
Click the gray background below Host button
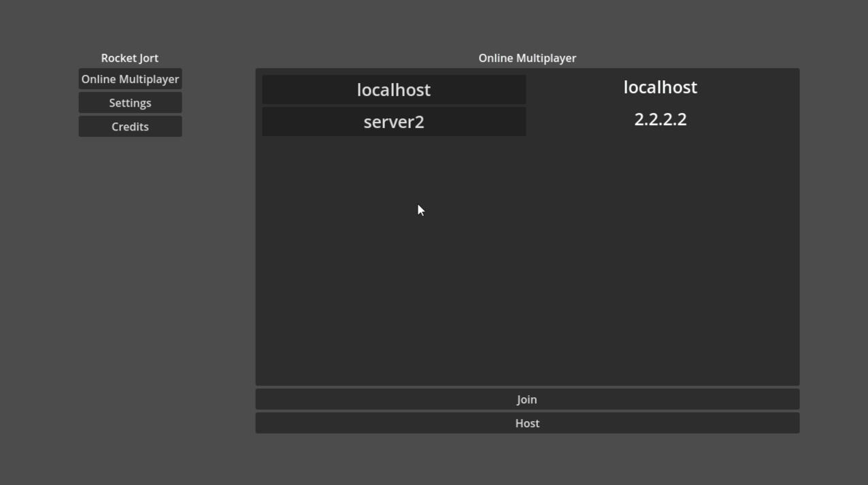click(527, 459)
